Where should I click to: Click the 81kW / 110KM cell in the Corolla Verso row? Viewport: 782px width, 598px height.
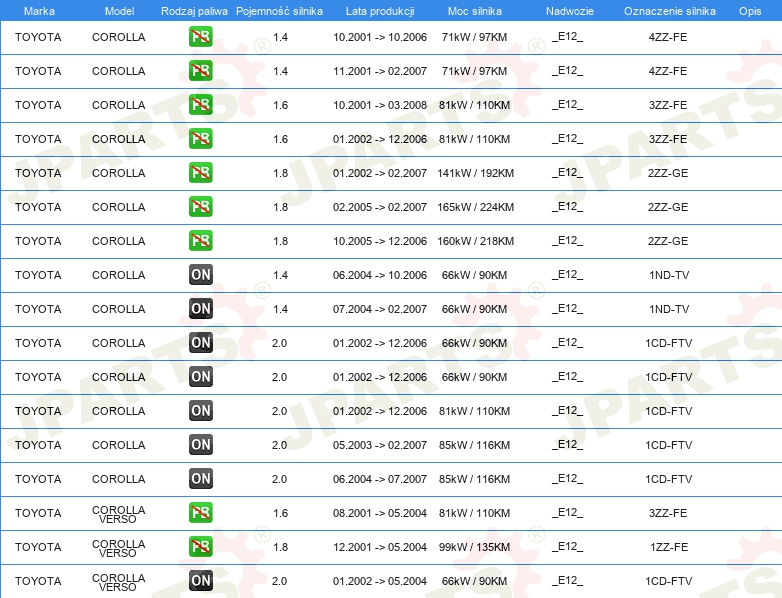pos(474,513)
